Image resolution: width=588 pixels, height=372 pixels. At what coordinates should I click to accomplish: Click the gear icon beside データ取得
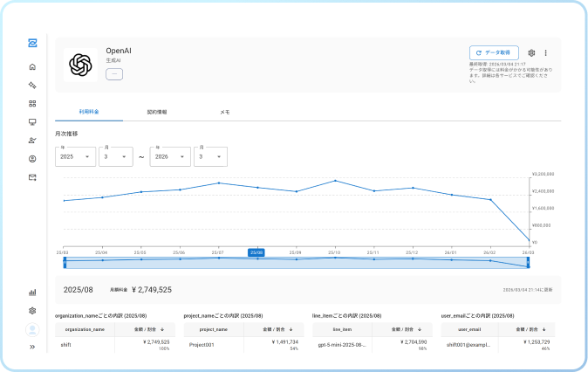click(531, 53)
